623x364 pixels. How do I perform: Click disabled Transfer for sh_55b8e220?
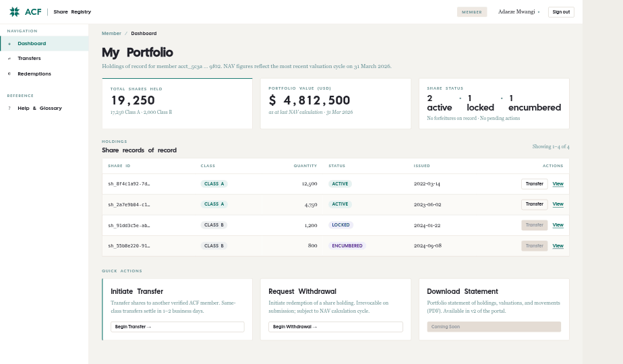535,246
